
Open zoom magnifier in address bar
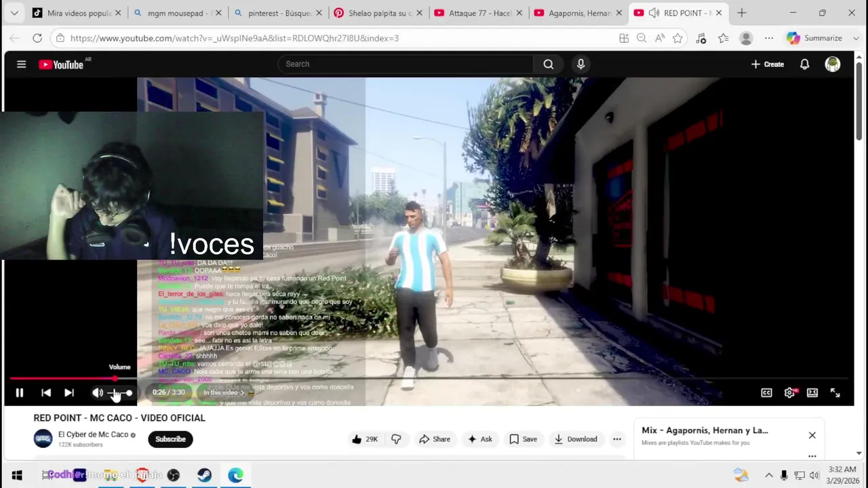coord(642,38)
